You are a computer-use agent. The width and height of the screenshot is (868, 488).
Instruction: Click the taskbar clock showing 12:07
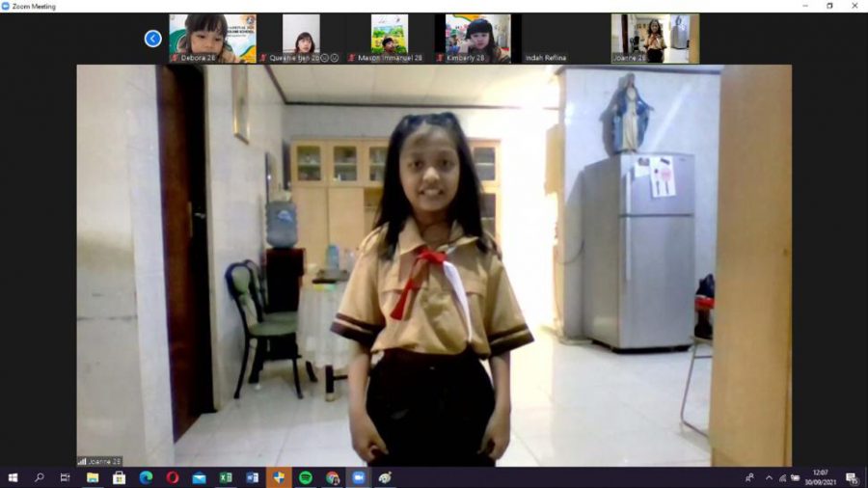point(820,477)
